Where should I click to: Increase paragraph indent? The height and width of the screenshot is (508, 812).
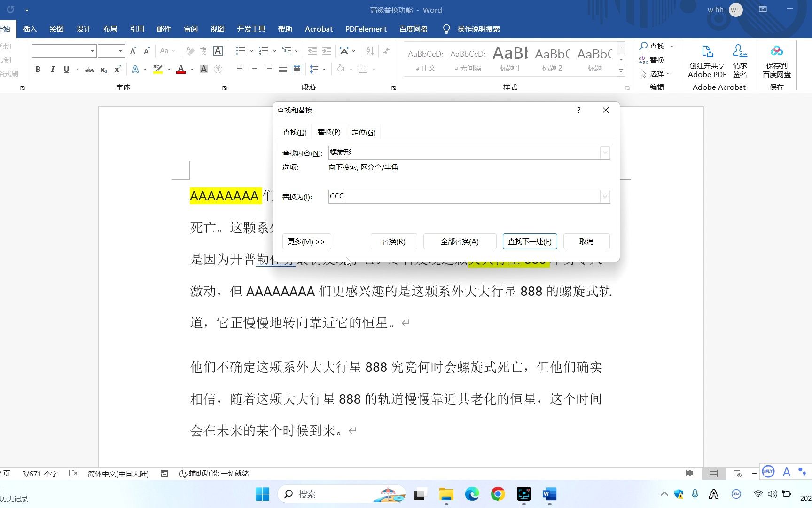click(327, 51)
